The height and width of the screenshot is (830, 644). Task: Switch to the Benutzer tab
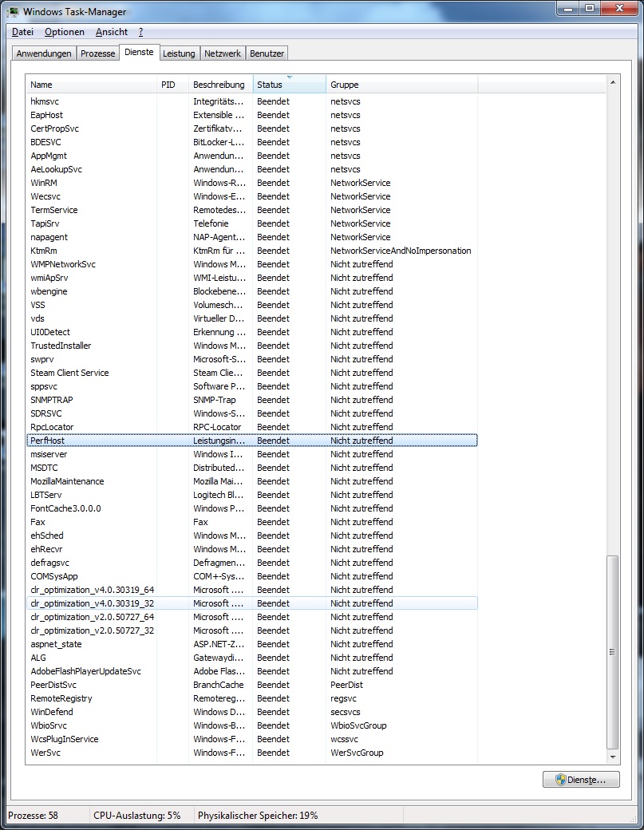click(267, 53)
